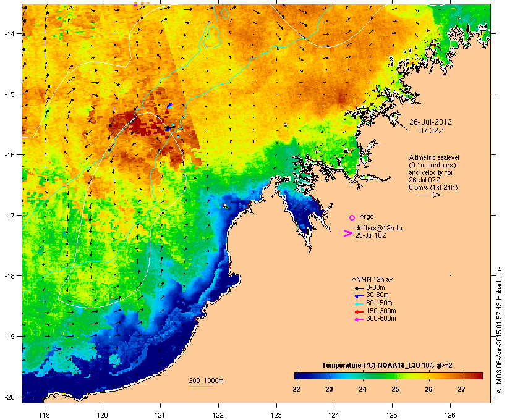Click the '150-300m' depth label
The image size is (507, 420).
tap(381, 311)
